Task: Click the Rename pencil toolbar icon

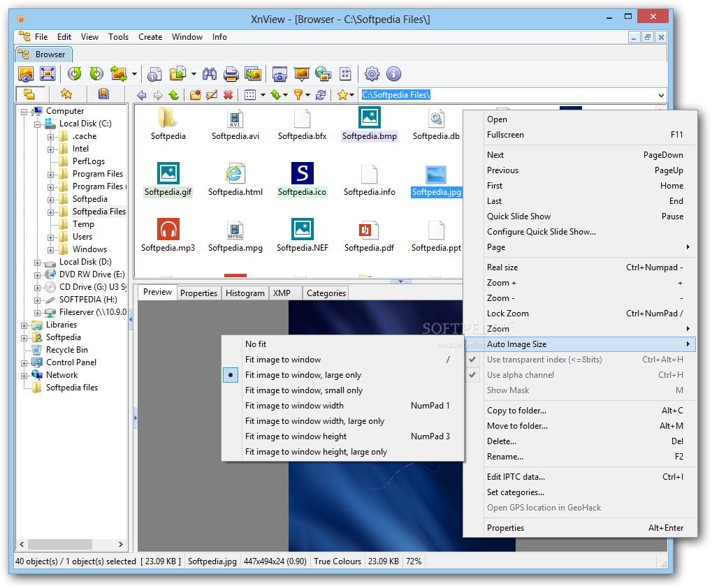Action: coord(212,95)
